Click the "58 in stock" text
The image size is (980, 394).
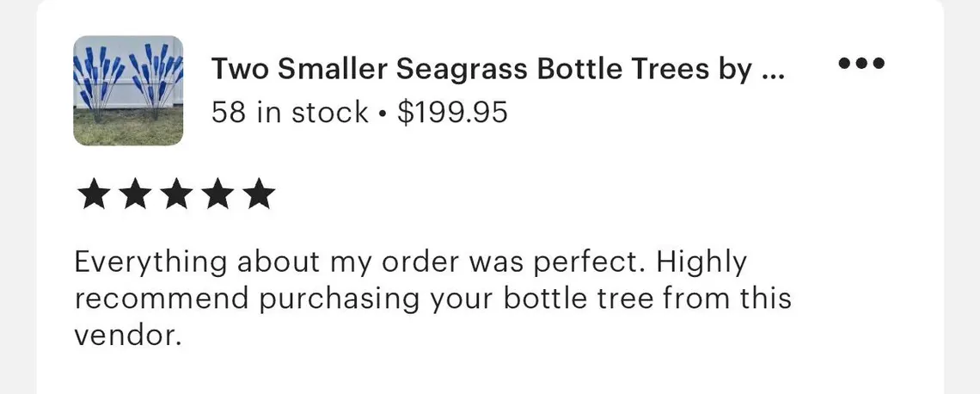pos(291,112)
